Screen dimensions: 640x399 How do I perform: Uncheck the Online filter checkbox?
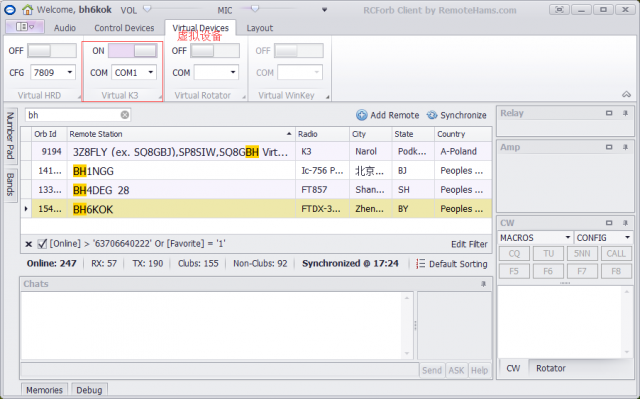click(42, 244)
